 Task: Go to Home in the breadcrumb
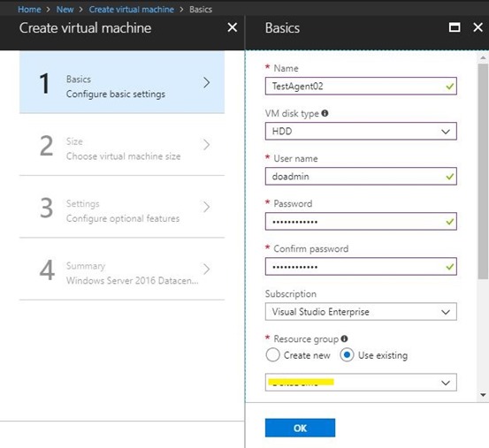coord(29,10)
